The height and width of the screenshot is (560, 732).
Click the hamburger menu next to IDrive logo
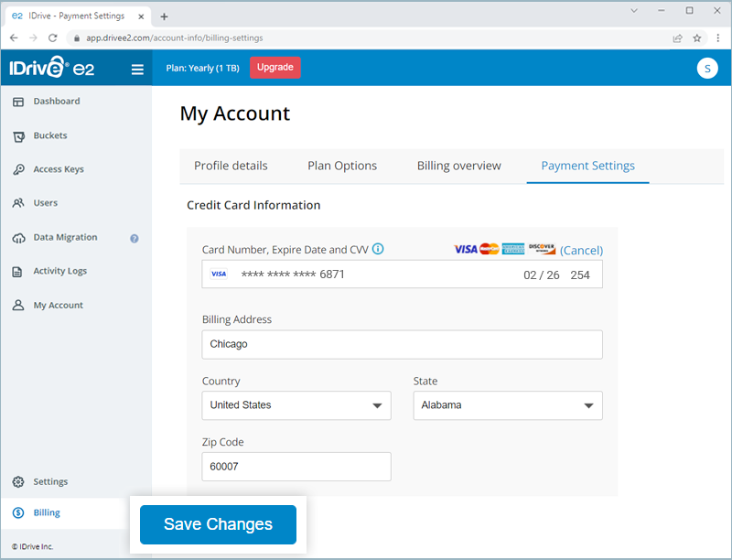point(137,68)
